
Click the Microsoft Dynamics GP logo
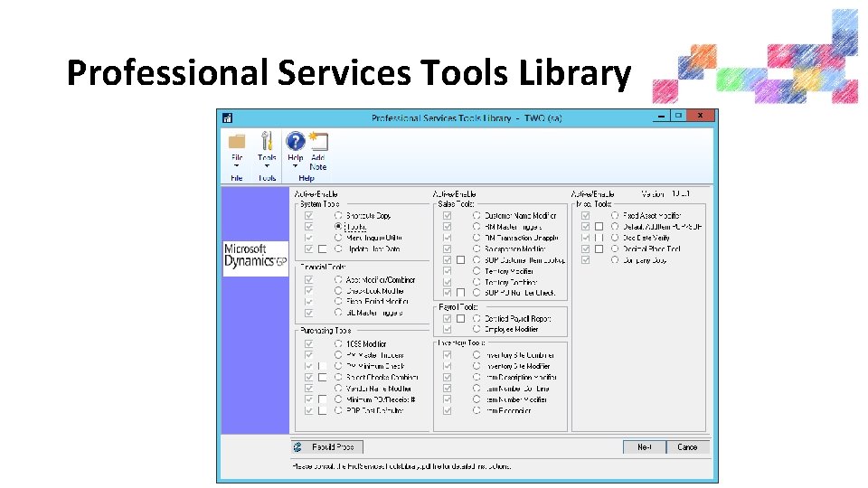pyautogui.click(x=255, y=258)
